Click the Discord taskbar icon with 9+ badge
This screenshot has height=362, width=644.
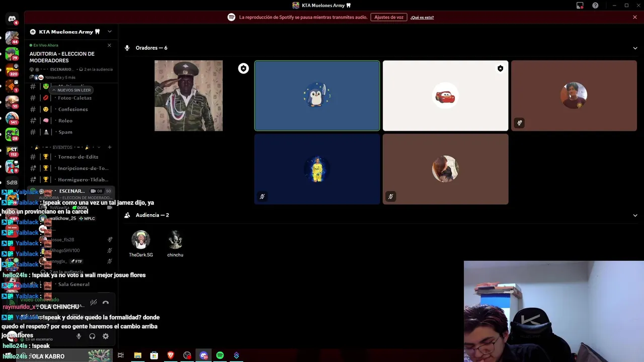[204, 355]
